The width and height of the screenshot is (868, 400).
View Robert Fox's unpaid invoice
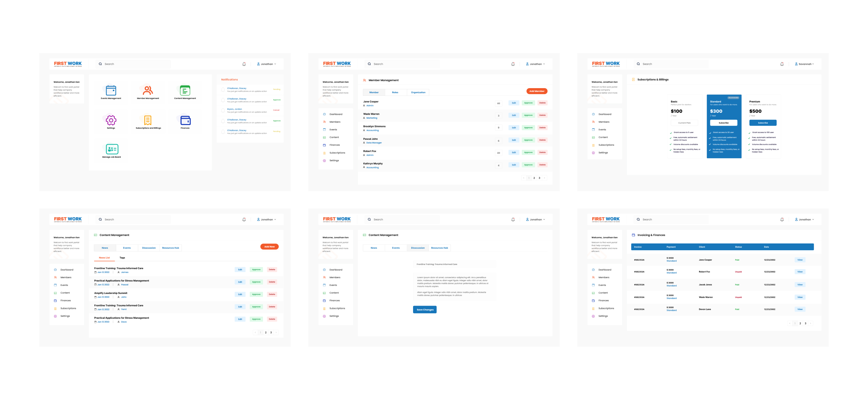tap(800, 271)
